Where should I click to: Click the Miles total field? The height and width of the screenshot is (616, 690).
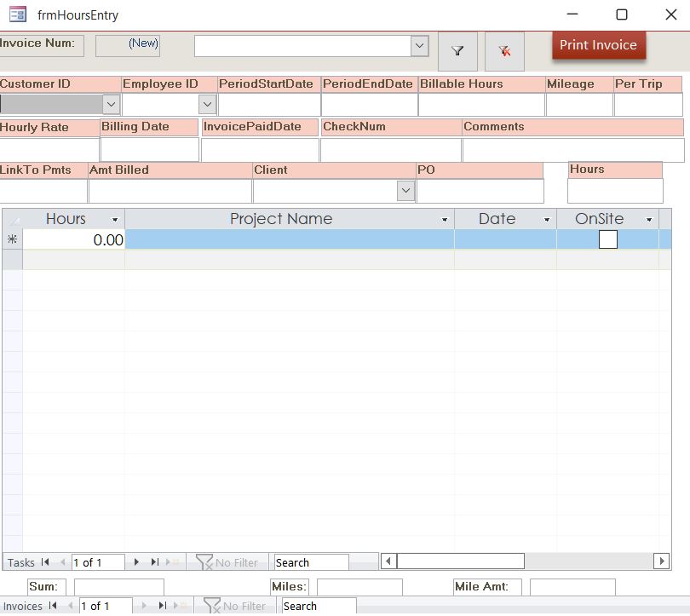(359, 587)
